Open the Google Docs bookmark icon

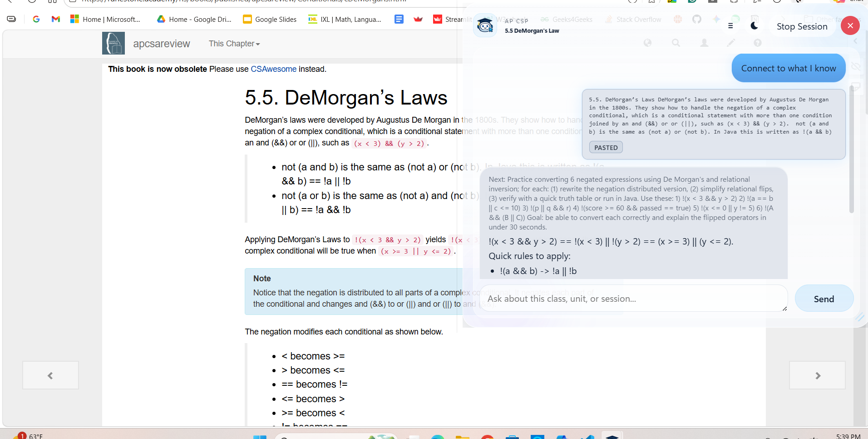399,19
